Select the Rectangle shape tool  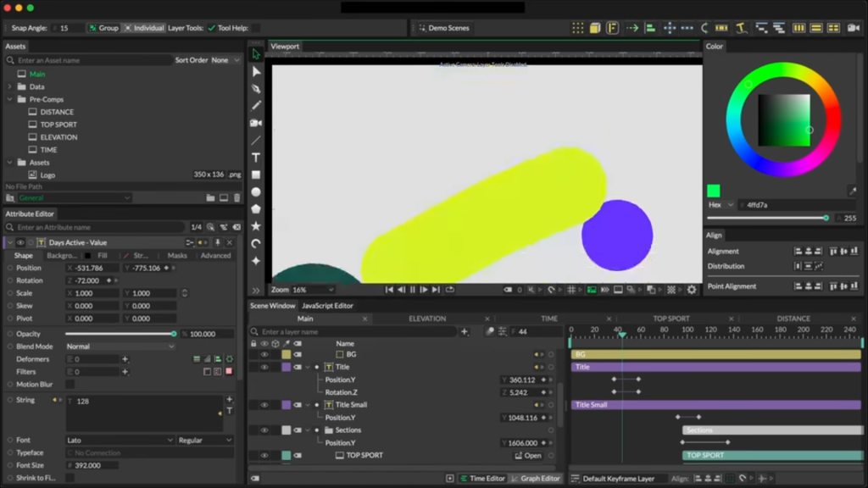point(256,175)
